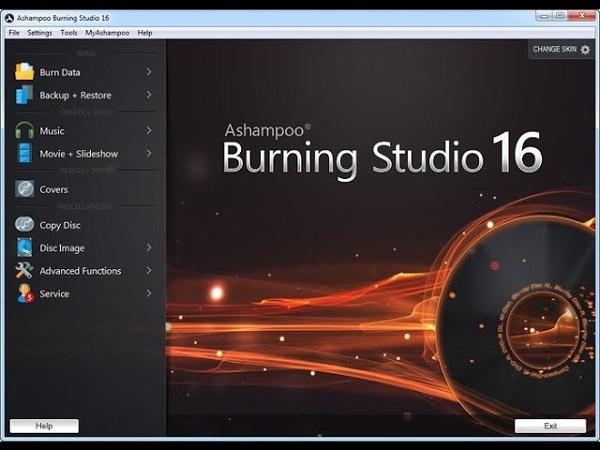The width and height of the screenshot is (600, 450).
Task: Click the Service support person icon
Action: pyautogui.click(x=25, y=293)
